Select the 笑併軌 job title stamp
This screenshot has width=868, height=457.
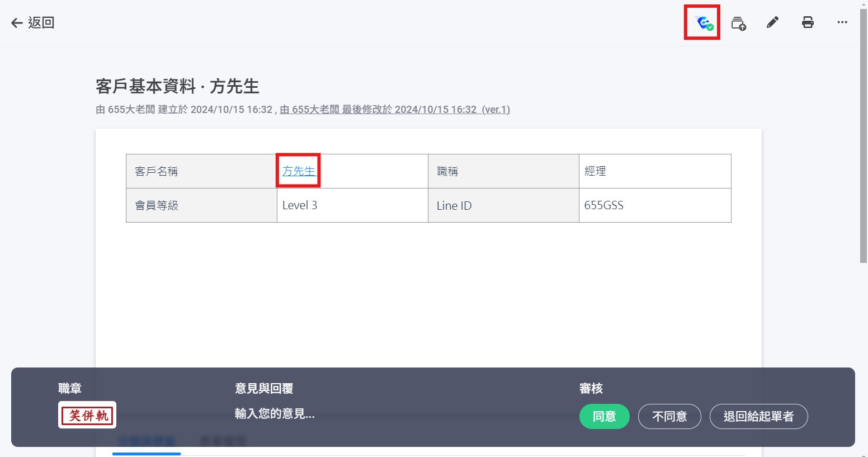[87, 415]
